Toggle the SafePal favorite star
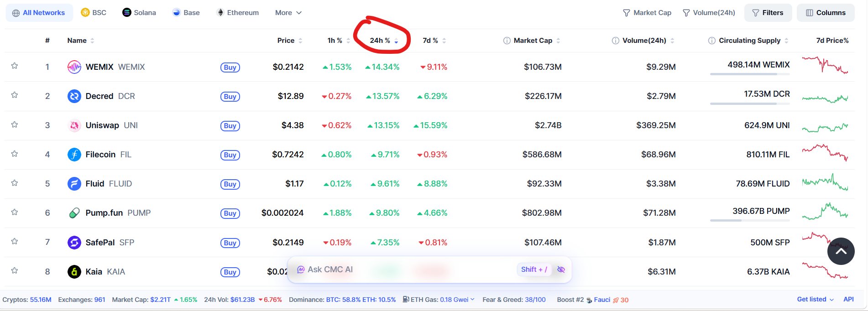The height and width of the screenshot is (311, 868). [15, 241]
